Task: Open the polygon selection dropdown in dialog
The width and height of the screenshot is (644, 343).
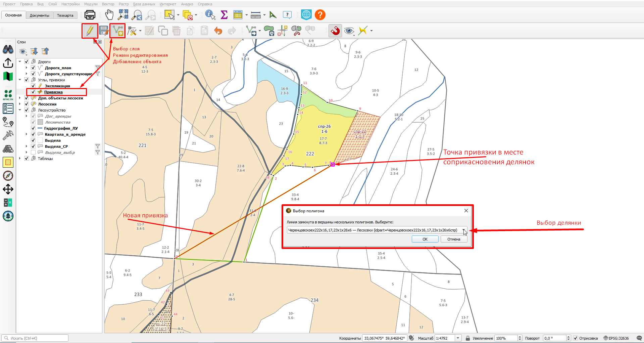Action: (464, 230)
